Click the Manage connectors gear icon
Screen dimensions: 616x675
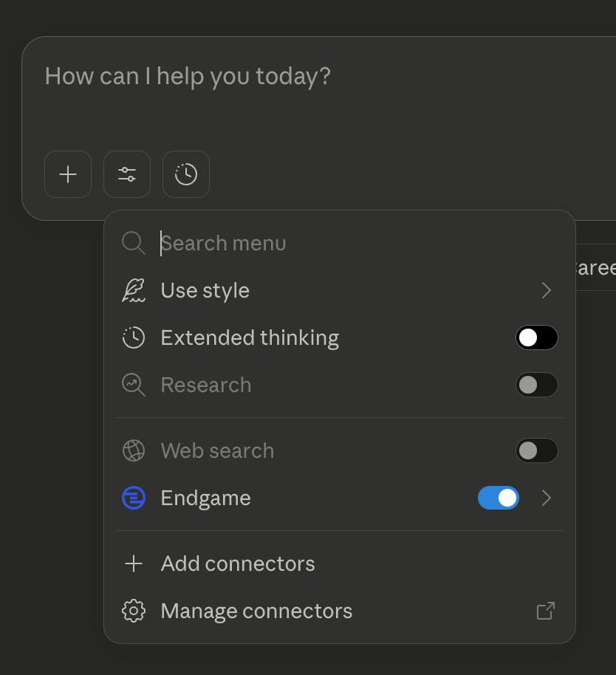(x=134, y=611)
